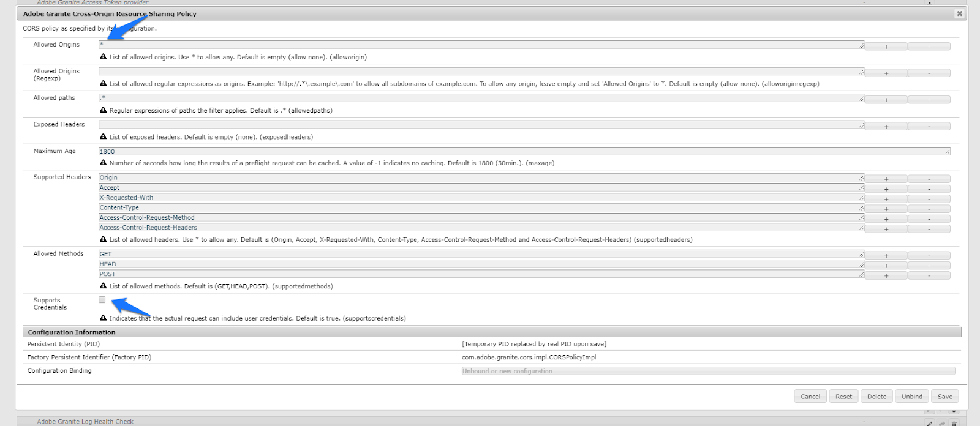
Task: Enable the Supports Credentials checkbox
Action: click(x=102, y=299)
